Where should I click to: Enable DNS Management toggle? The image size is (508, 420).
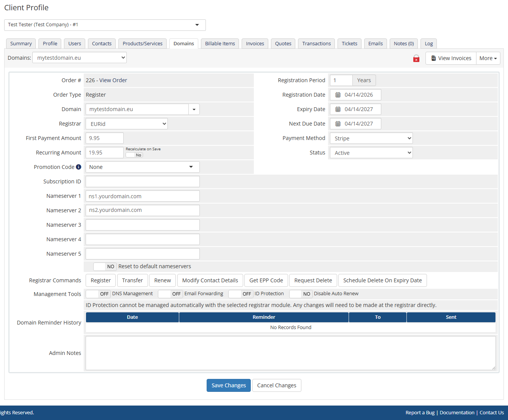tap(98, 294)
